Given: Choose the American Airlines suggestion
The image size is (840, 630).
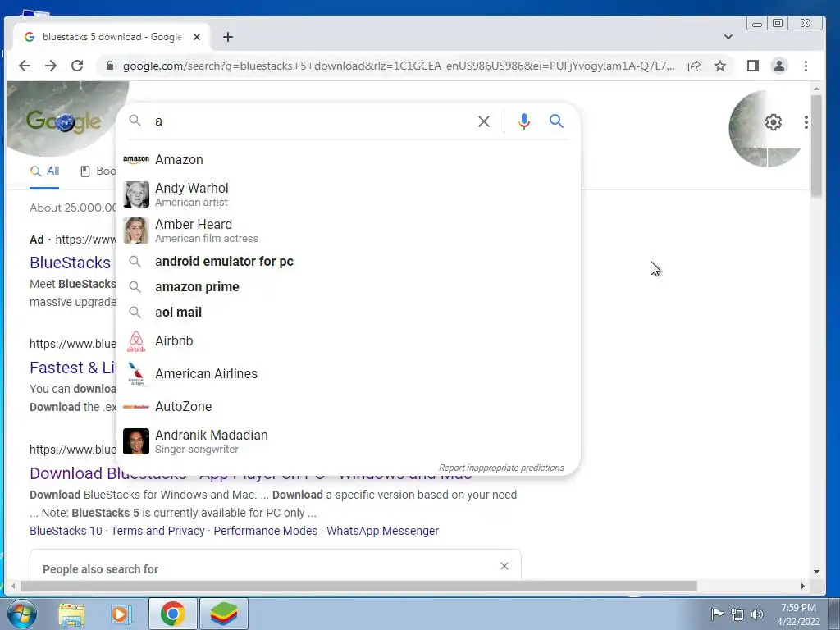Looking at the screenshot, I should [x=348, y=373].
